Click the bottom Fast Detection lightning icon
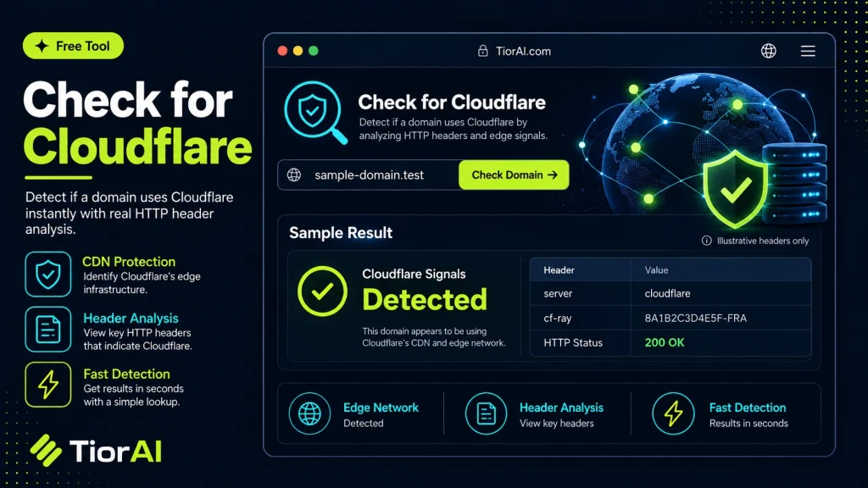Image resolution: width=868 pixels, height=488 pixels. [x=673, y=413]
